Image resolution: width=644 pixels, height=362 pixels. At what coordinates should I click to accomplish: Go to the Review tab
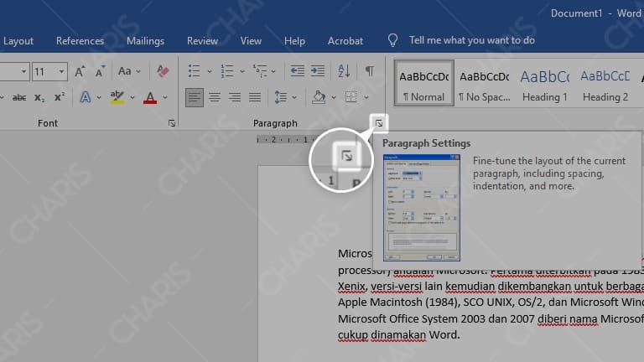coord(202,40)
